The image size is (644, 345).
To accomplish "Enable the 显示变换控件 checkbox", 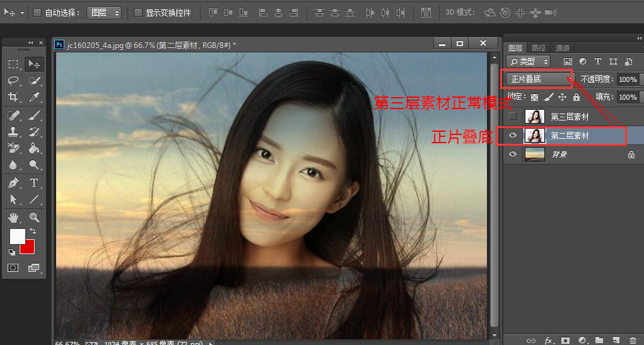I will pyautogui.click(x=138, y=13).
